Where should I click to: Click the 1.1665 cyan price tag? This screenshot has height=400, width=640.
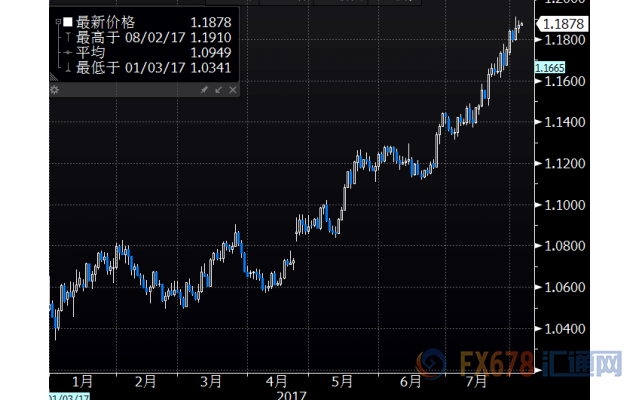(548, 67)
